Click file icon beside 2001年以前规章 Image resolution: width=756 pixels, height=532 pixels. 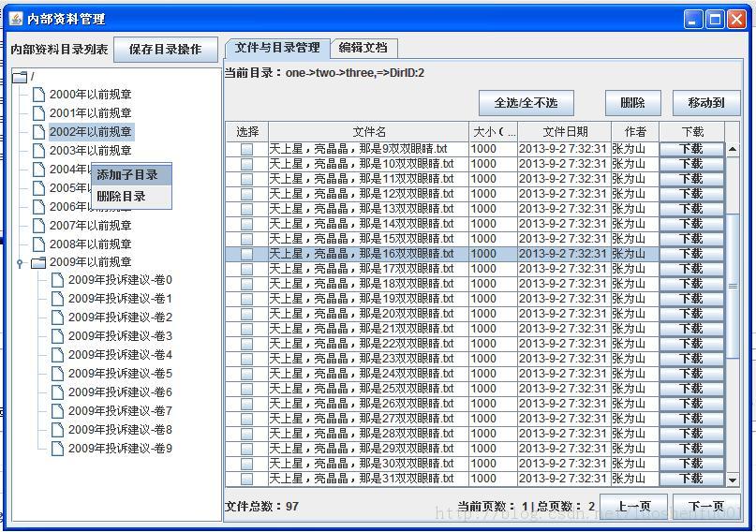pos(38,112)
